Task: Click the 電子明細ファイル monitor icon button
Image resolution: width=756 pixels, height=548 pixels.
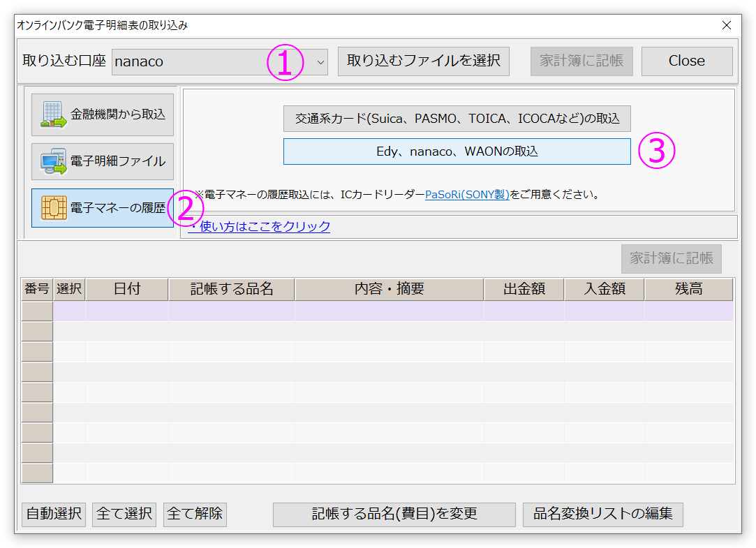Action: pos(102,161)
